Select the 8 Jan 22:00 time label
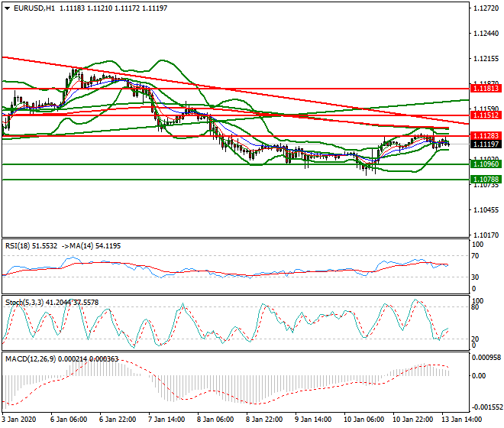The width and height of the screenshot is (504, 428). click(x=264, y=420)
